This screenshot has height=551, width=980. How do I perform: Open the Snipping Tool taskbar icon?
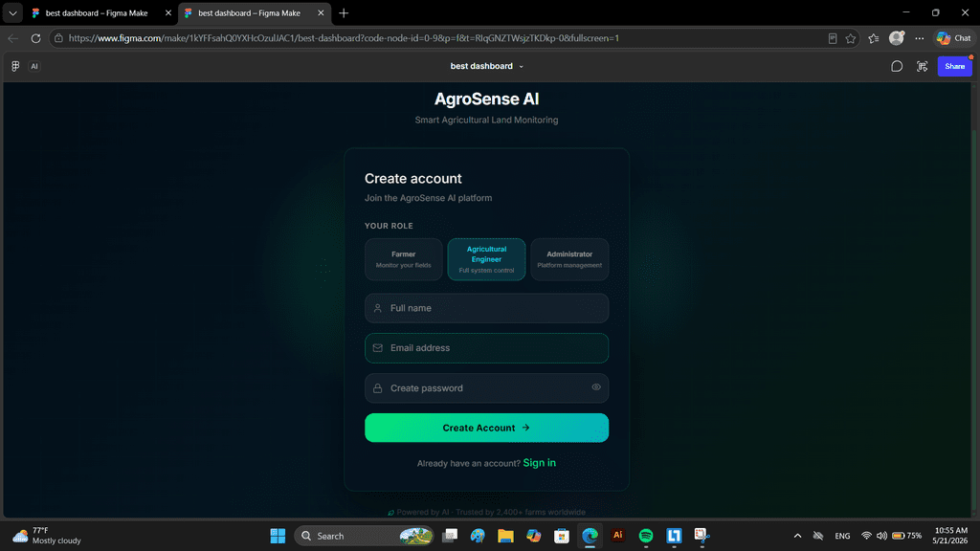(702, 536)
